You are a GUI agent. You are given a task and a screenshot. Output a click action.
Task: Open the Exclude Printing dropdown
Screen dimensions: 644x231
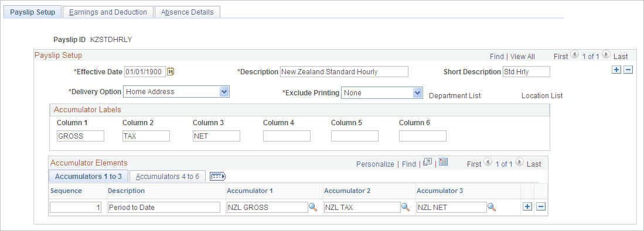[x=418, y=93]
